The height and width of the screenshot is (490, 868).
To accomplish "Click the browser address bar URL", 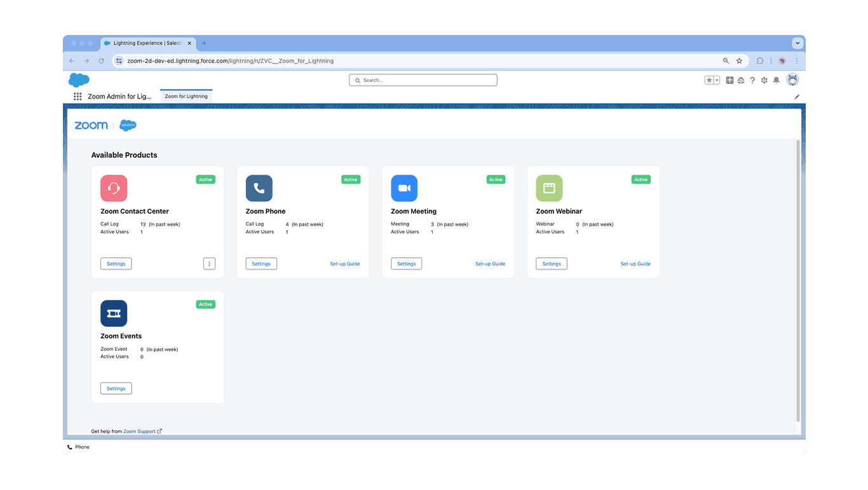I will 230,61.
